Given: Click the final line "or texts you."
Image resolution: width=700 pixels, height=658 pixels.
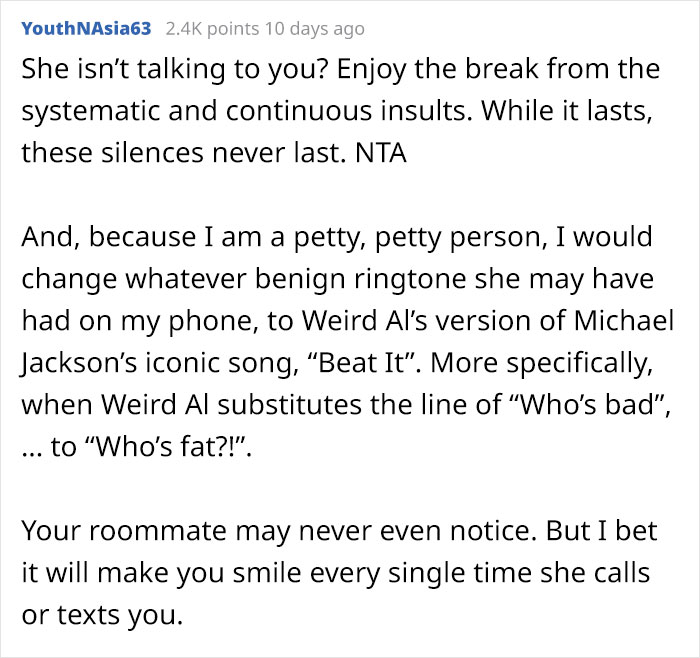Looking at the screenshot, I should (x=102, y=616).
